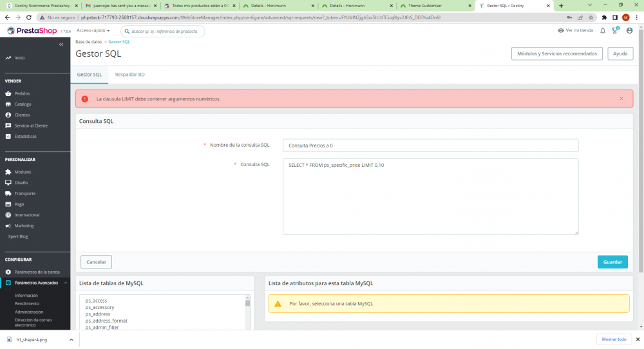
Task: Click the browser address bar URL
Action: click(260, 17)
